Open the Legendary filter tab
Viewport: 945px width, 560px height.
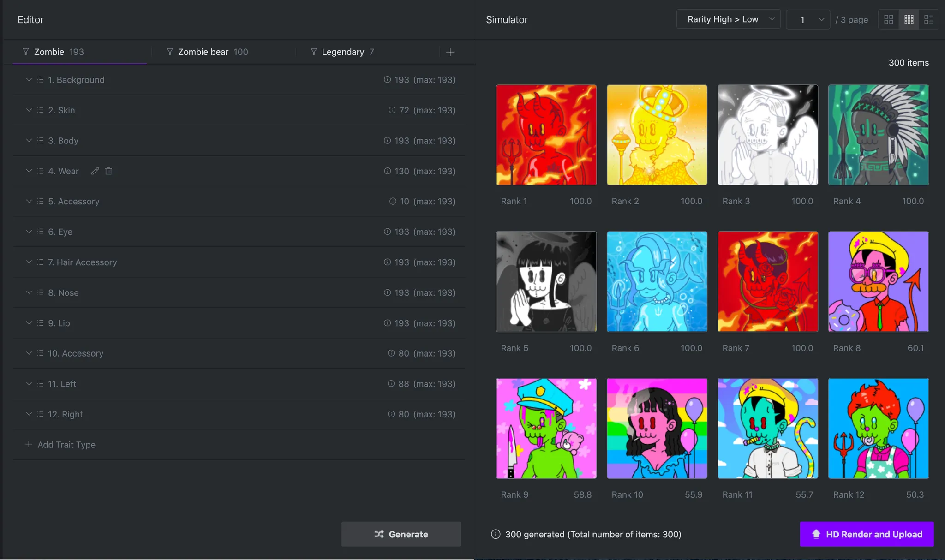click(x=342, y=52)
